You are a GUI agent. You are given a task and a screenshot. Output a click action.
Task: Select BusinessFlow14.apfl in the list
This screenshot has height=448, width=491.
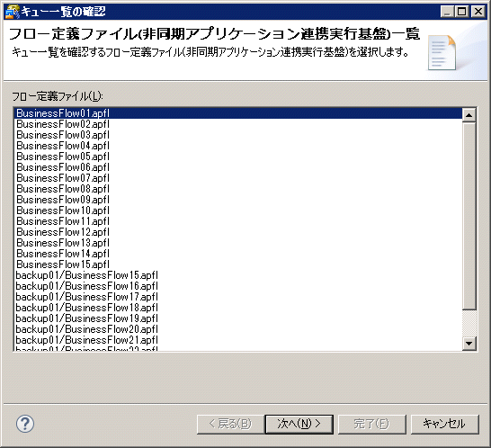click(x=238, y=254)
